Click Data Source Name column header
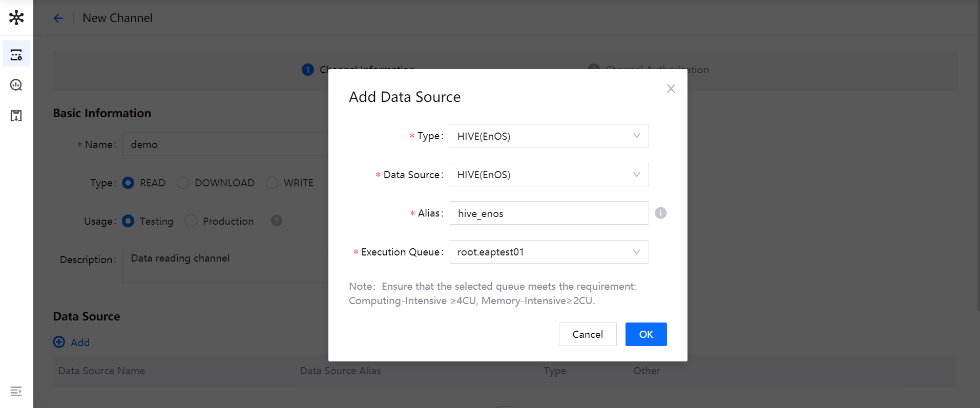 (101, 371)
